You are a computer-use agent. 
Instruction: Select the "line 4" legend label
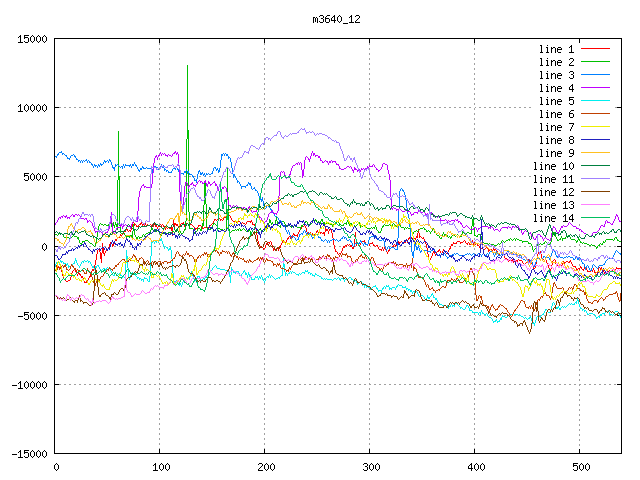coord(556,88)
